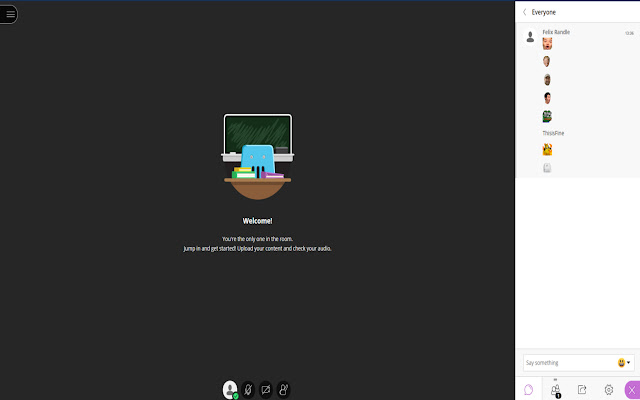This screenshot has width=640, height=400.
Task: Click the Felix Randle name
Action: click(556, 32)
